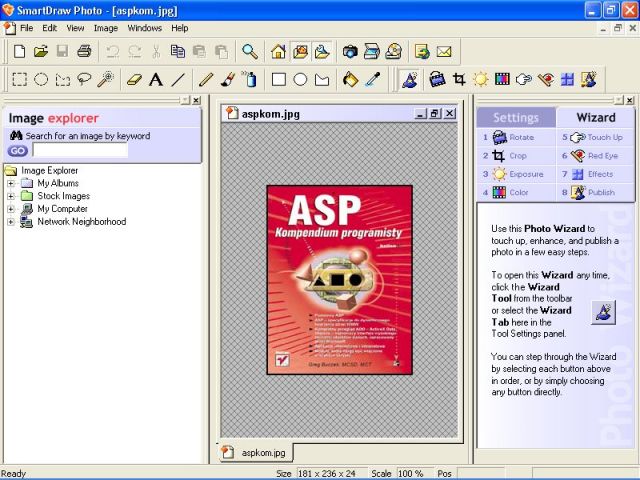Click the Scale 100 % status field
This screenshot has height=480, width=640.
[415, 473]
